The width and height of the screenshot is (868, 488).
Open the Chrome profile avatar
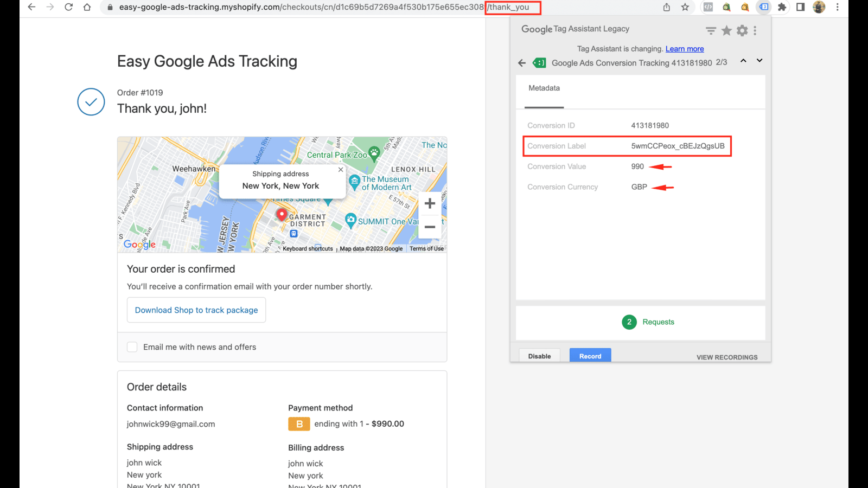click(x=819, y=7)
